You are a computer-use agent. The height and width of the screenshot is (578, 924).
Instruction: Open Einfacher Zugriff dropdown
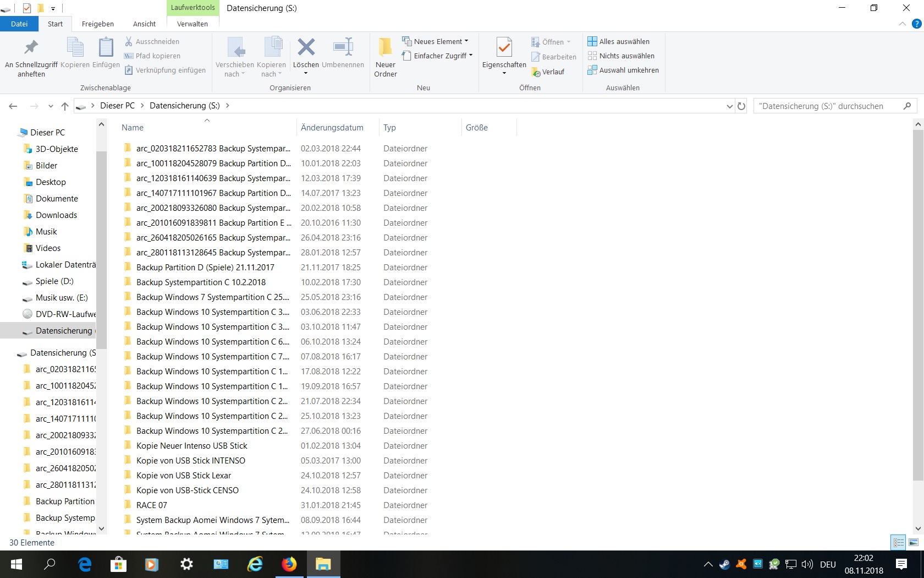(437, 56)
